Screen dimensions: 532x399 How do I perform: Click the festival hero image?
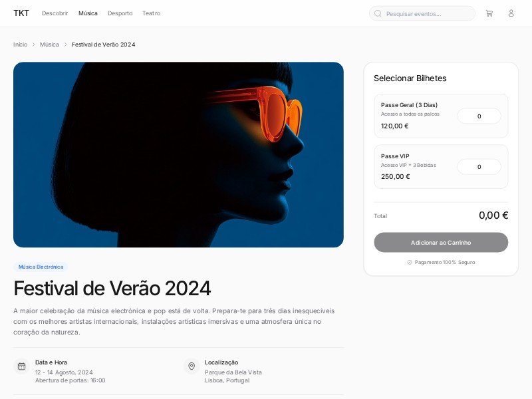(x=178, y=155)
